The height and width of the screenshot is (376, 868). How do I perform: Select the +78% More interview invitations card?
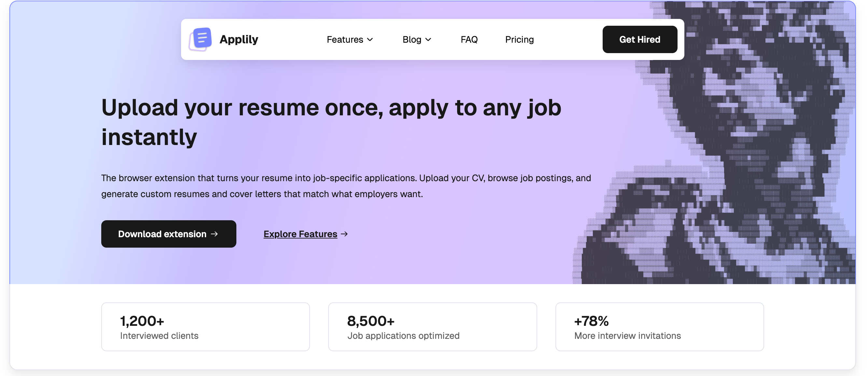659,326
